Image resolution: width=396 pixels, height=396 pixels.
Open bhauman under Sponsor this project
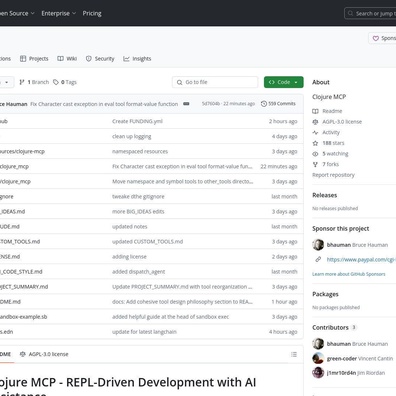(357, 245)
